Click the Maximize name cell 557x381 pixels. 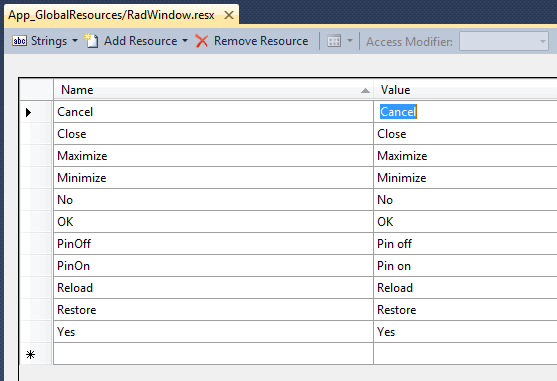tap(213, 156)
